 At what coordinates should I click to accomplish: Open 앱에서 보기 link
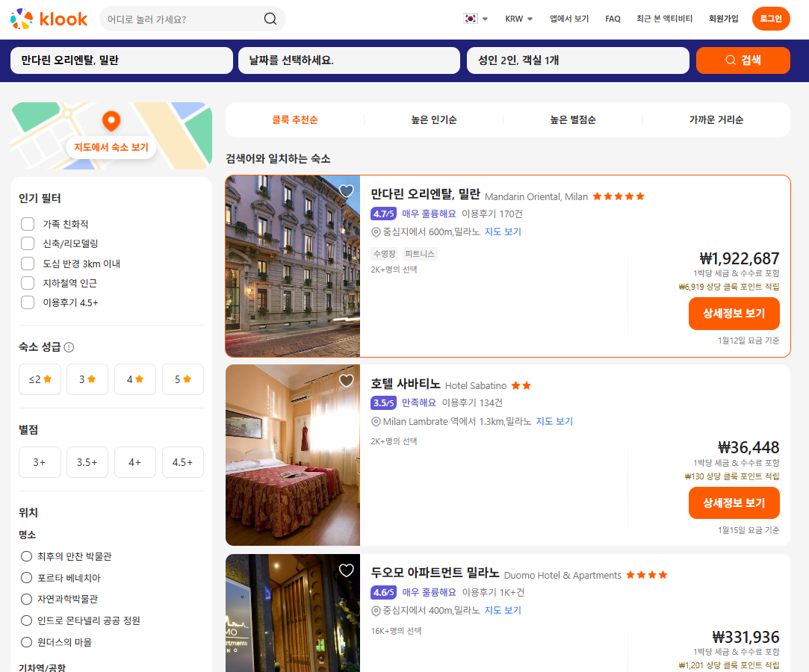click(569, 19)
